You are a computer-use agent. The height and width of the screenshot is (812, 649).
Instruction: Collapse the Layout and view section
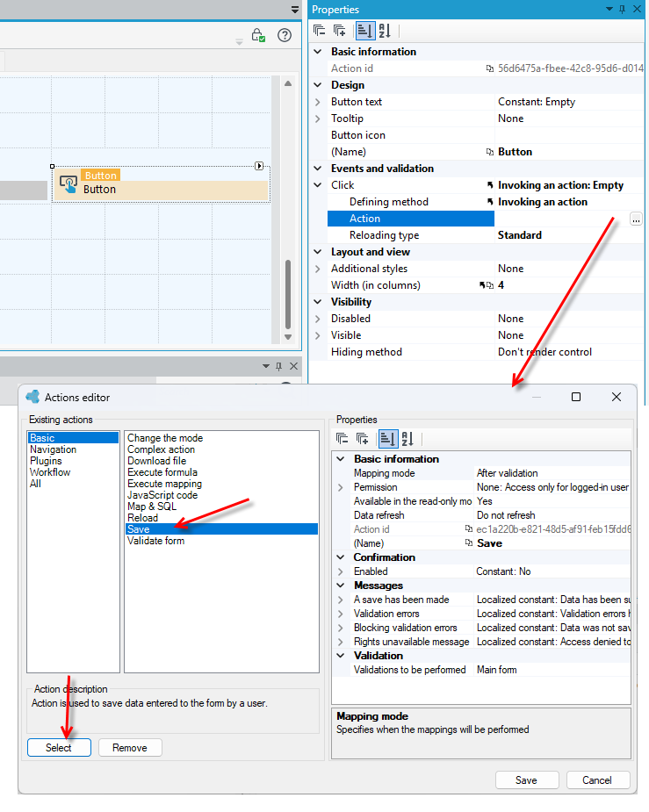tap(318, 252)
